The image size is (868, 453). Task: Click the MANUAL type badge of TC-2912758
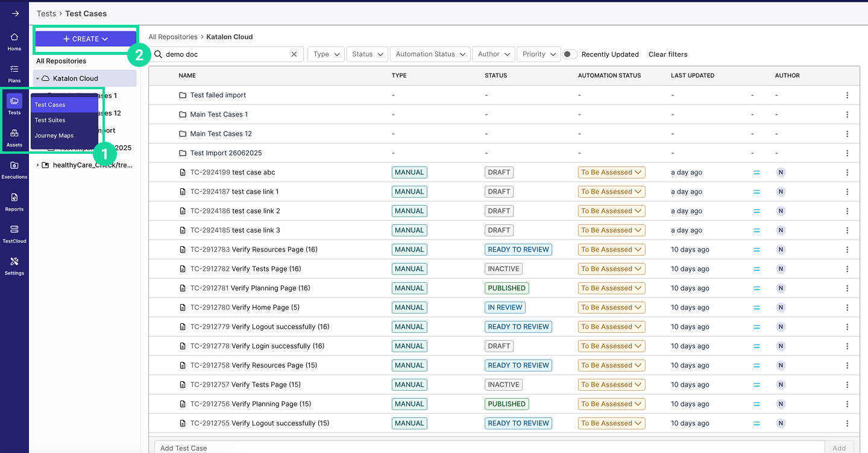pos(409,366)
